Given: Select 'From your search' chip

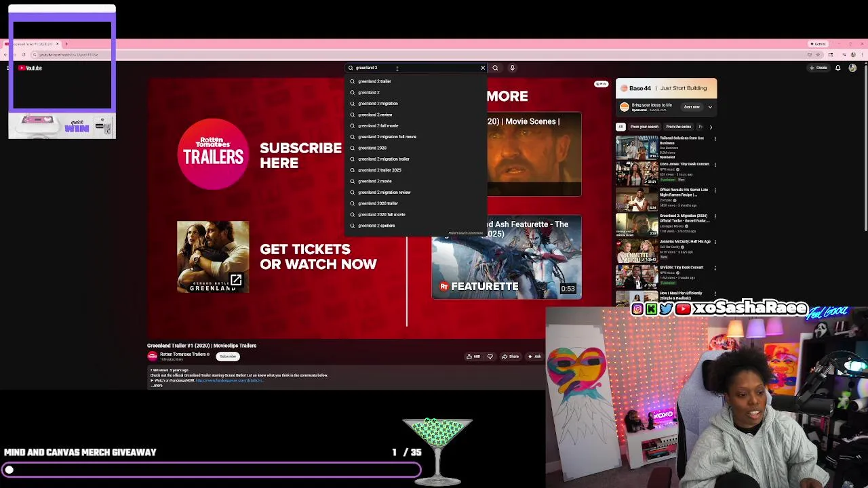Looking at the screenshot, I should (x=644, y=127).
